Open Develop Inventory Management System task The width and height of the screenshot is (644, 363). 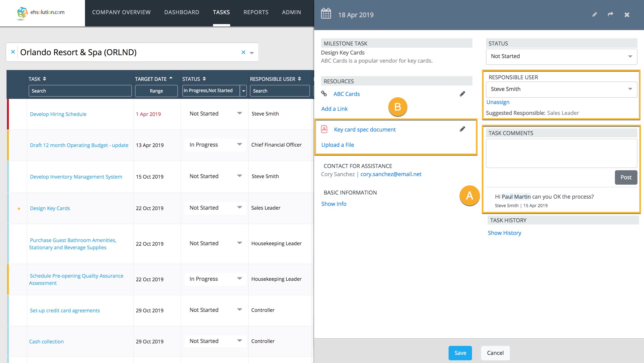click(x=76, y=177)
